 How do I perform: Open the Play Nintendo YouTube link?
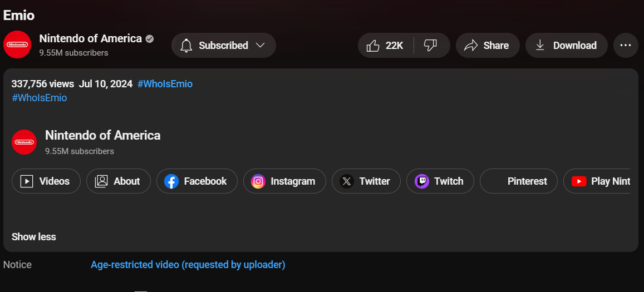click(x=601, y=181)
